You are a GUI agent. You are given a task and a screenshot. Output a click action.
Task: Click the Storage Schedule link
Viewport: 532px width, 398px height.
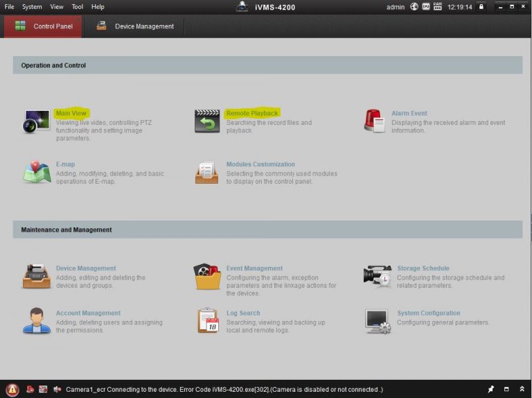coord(423,268)
